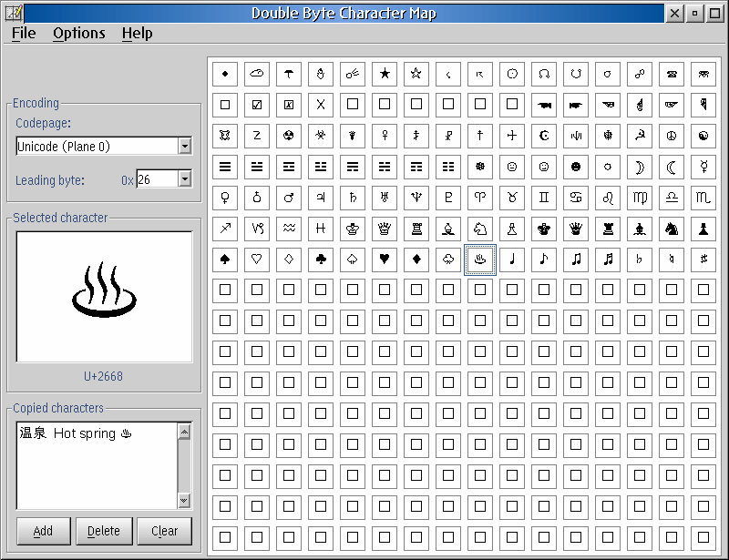The width and height of the screenshot is (729, 560).
Task: Select the hammer and sickle symbol
Action: pos(640,136)
